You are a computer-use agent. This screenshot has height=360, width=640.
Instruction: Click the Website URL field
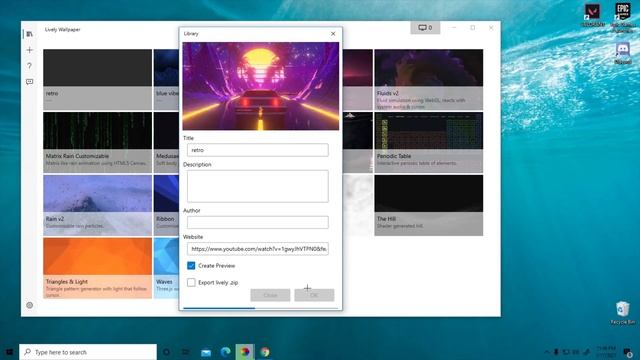coord(258,249)
